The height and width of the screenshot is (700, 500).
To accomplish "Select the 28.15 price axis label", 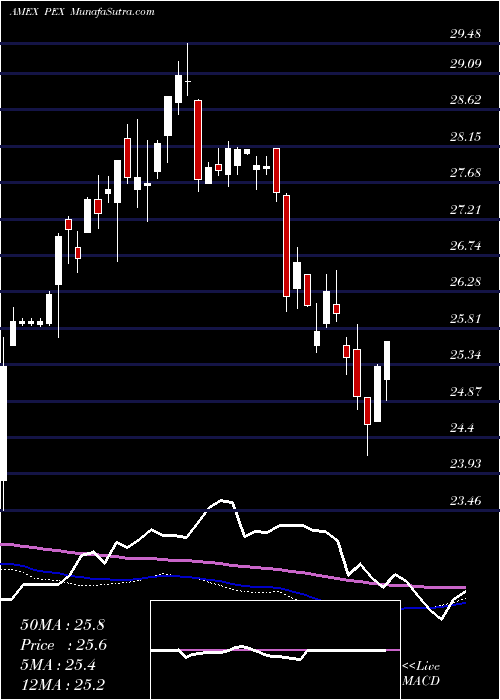I will [x=466, y=136].
